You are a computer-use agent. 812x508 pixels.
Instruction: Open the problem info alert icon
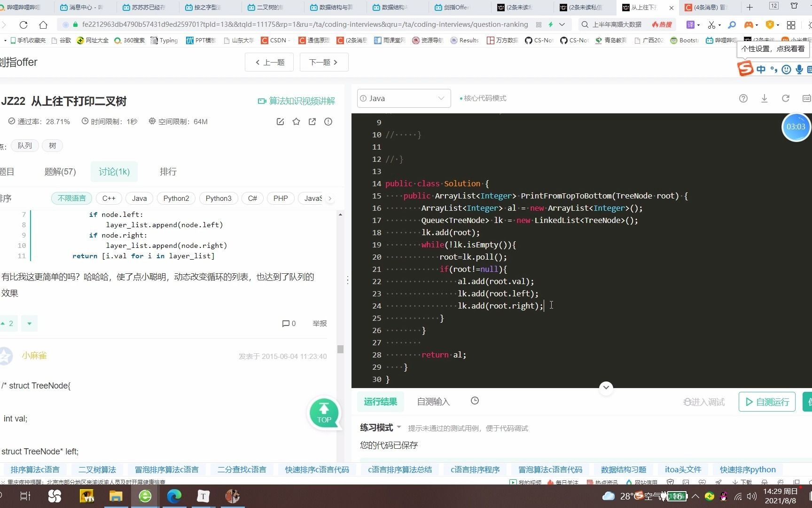click(328, 121)
